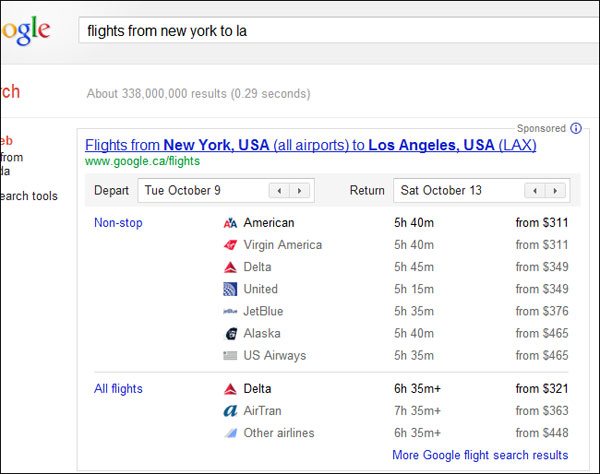600x474 pixels.
Task: Select the Non-stop flights filter
Action: tap(118, 223)
